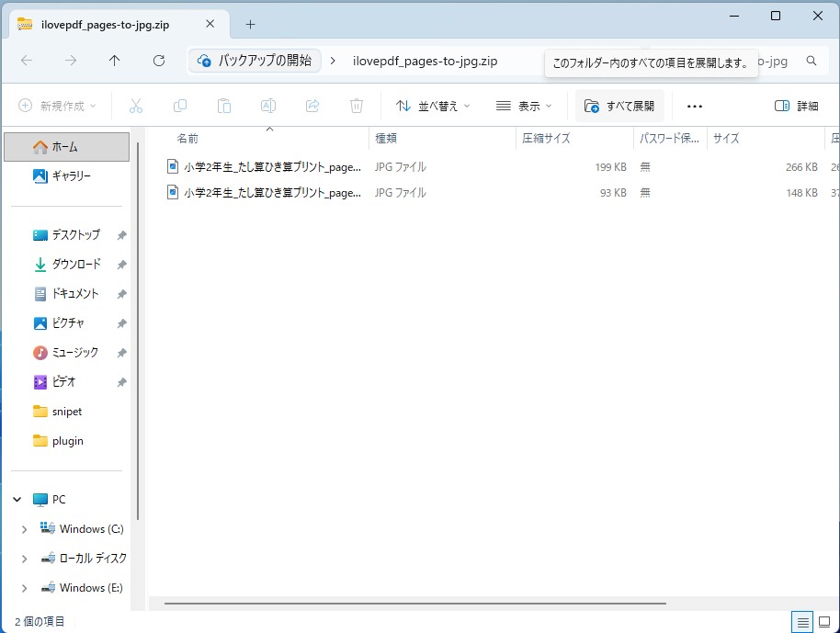The height and width of the screenshot is (633, 840).
Task: Click バックアップの開始 in address bar
Action: pos(255,61)
